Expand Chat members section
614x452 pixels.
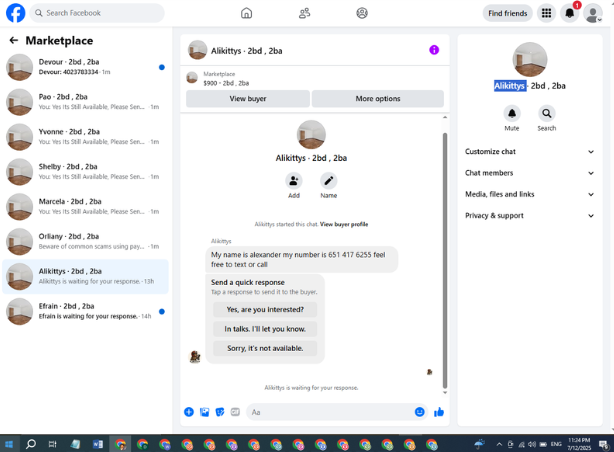pyautogui.click(x=529, y=173)
